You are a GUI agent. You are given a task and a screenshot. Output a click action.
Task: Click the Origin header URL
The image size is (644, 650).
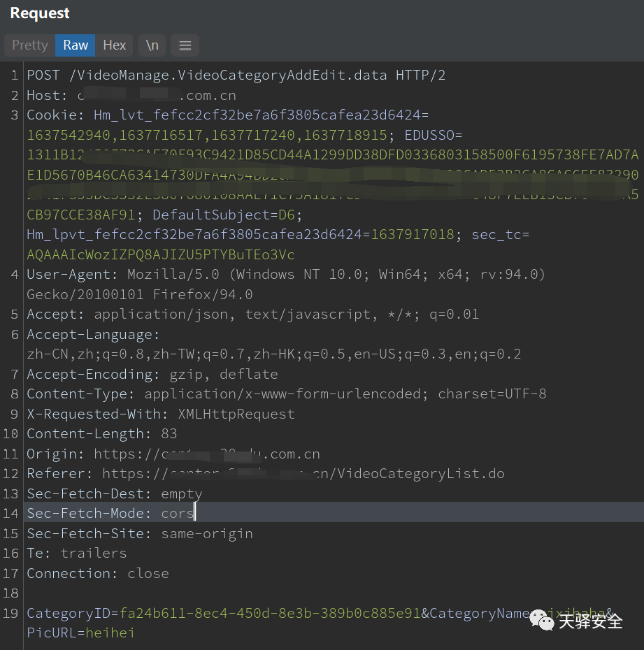pyautogui.click(x=206, y=454)
